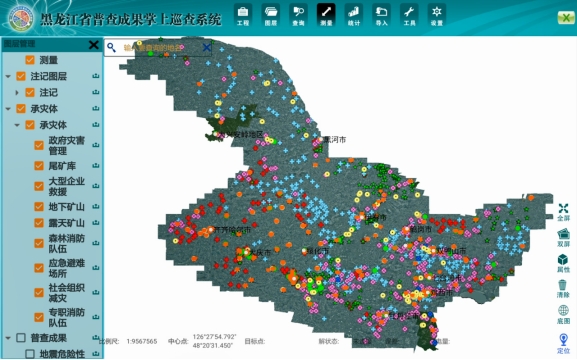Image resolution: width=577 pixels, height=360 pixels.
Task: Uncheck the 地下矿山 layer checkbox
Action: point(39,207)
